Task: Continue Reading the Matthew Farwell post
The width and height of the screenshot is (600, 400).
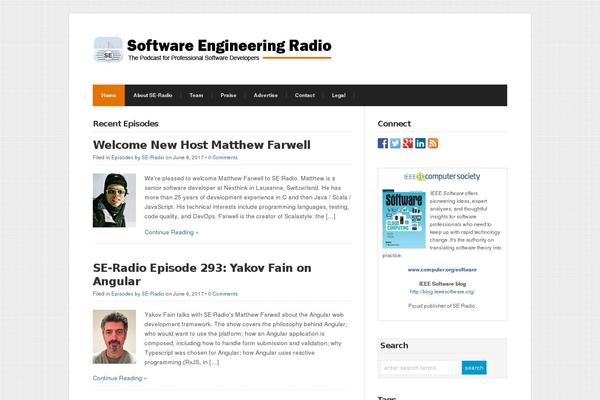Action: coord(171,232)
